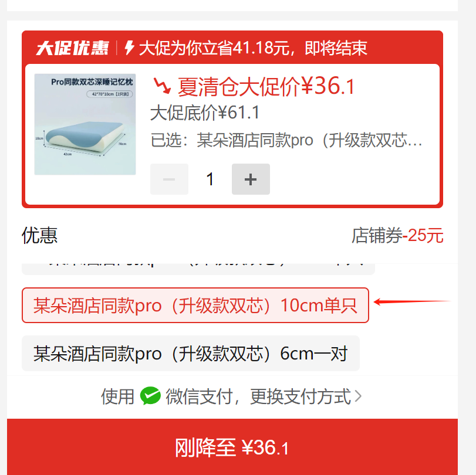Click the 大促底价¥61.1 price line
This screenshot has width=476, height=475.
tap(205, 113)
